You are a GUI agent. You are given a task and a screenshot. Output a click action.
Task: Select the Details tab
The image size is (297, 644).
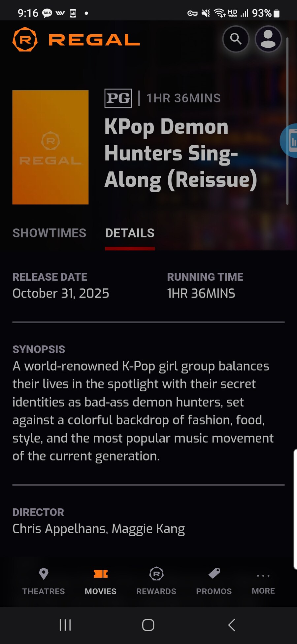(130, 233)
